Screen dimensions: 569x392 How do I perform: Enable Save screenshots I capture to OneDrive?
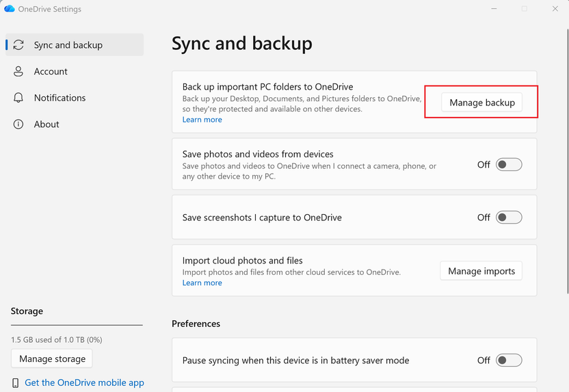click(509, 218)
